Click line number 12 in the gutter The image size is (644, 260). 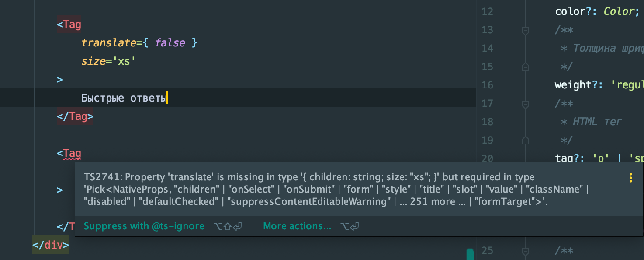click(487, 11)
